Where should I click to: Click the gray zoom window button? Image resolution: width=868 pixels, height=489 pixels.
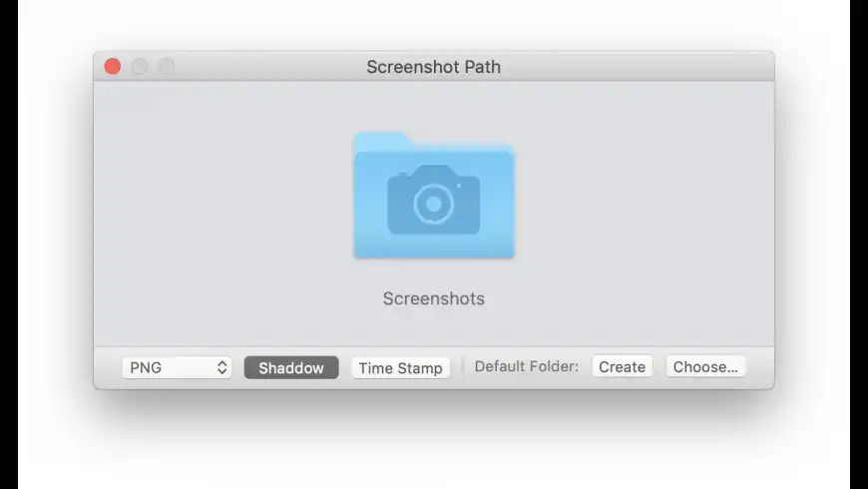click(x=166, y=67)
